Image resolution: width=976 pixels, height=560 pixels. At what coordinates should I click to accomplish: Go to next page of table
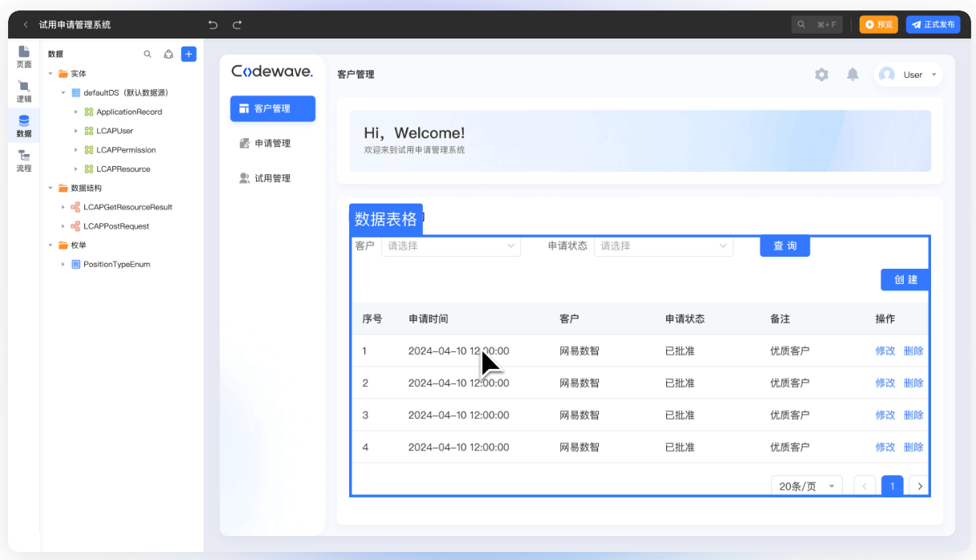coord(920,486)
